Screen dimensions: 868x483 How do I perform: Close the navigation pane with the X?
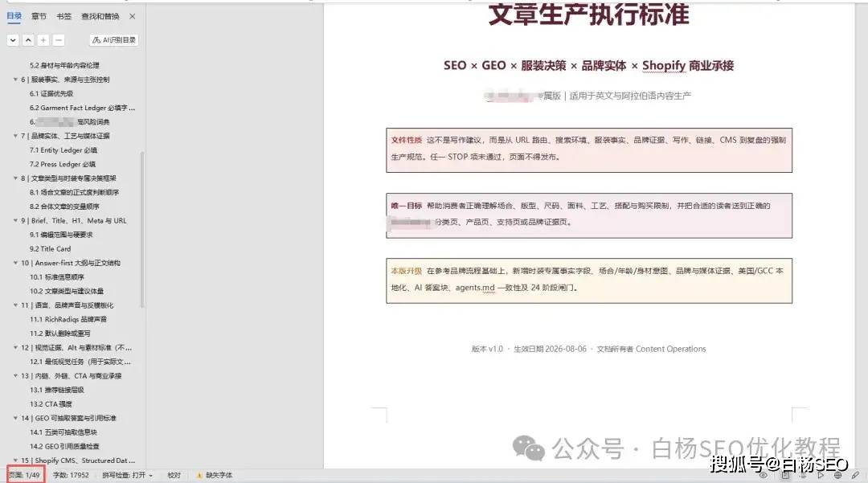133,16
